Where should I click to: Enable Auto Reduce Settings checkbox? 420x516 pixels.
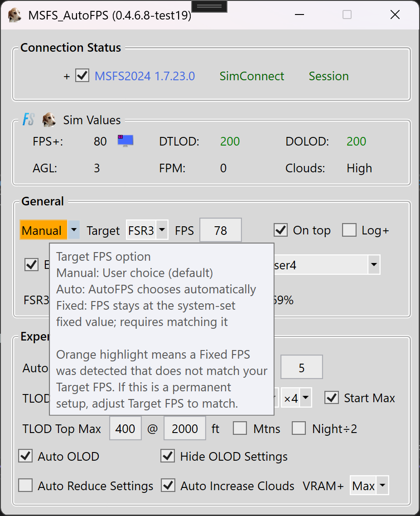tap(25, 485)
